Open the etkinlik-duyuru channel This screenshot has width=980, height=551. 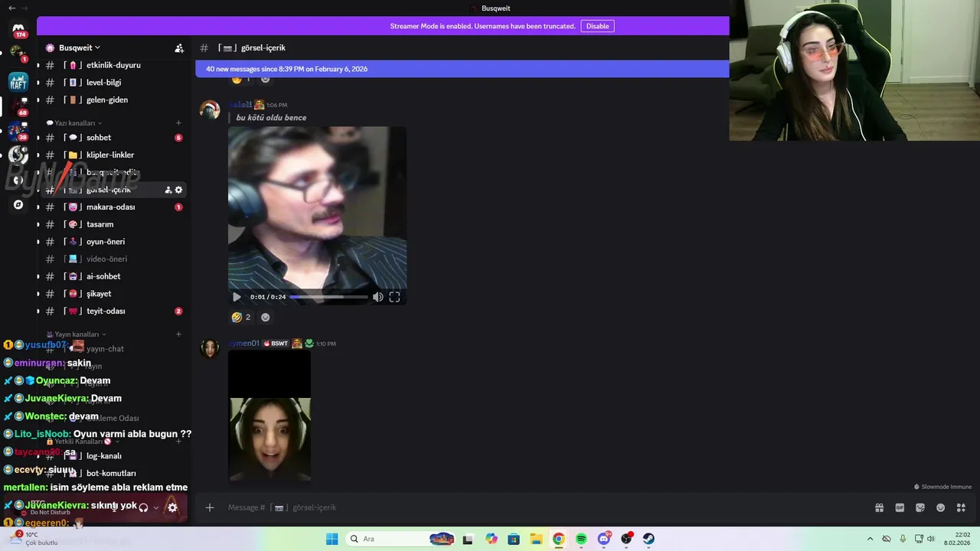(113, 65)
